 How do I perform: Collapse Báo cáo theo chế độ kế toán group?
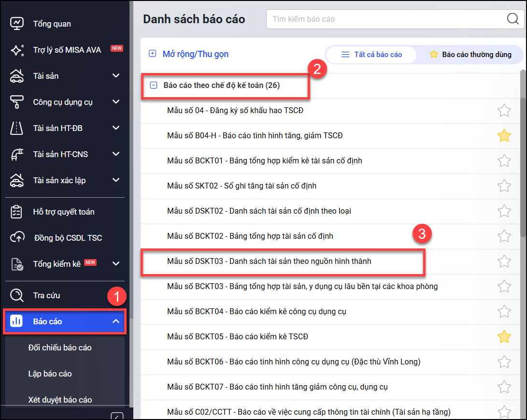(x=154, y=86)
